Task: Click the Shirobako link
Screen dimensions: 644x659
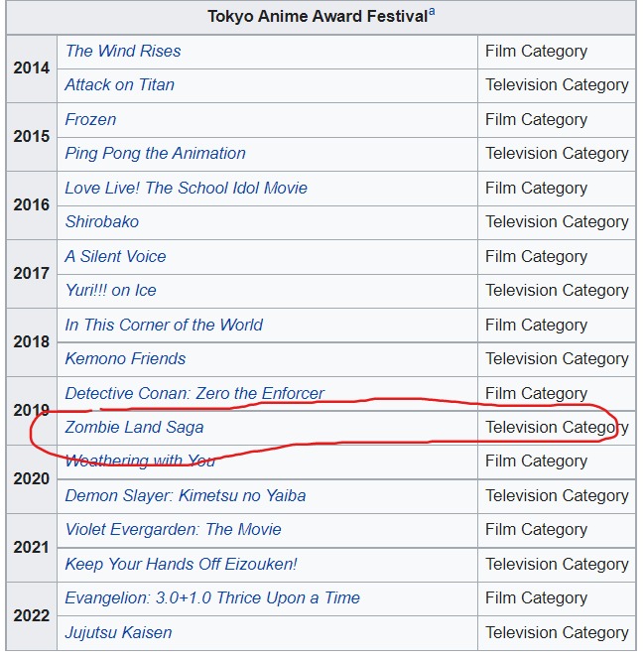Action: click(x=102, y=222)
